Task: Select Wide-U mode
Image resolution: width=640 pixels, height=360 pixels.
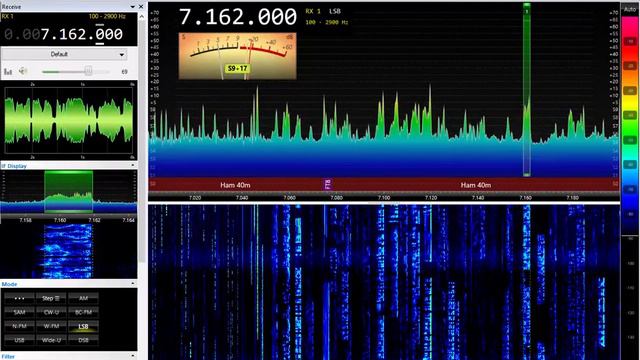Action: click(51, 340)
